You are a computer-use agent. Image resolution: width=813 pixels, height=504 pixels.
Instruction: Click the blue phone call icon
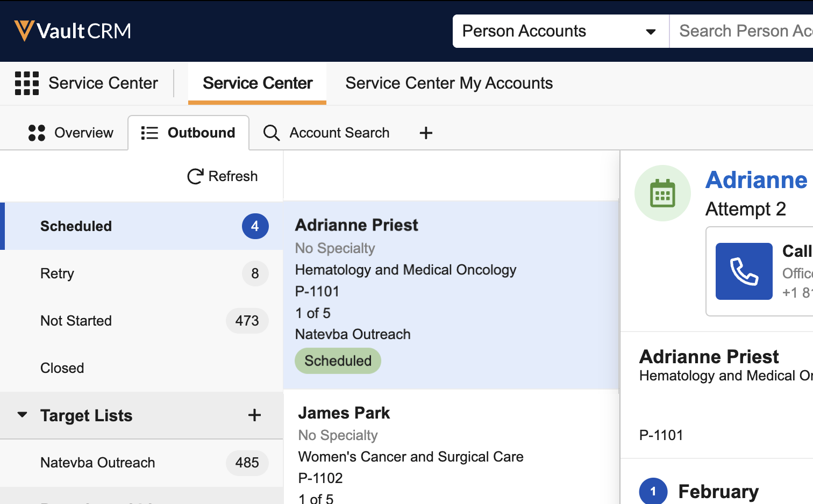[x=744, y=271]
